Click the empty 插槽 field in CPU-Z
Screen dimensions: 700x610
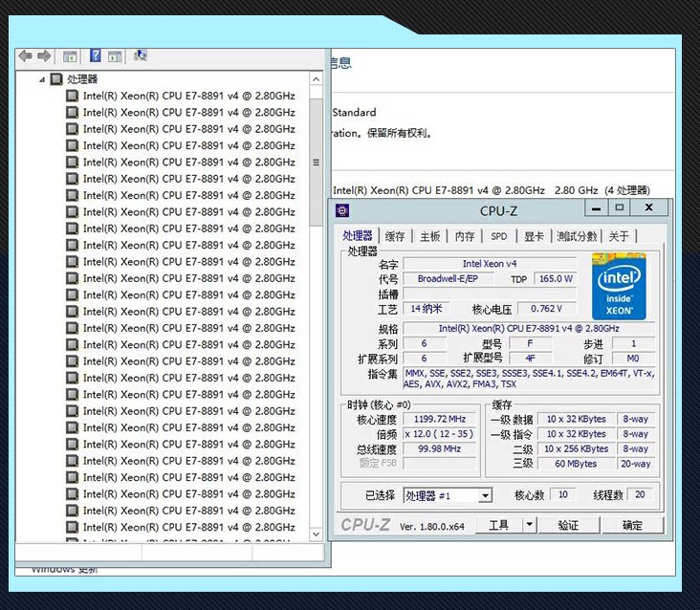click(490, 294)
